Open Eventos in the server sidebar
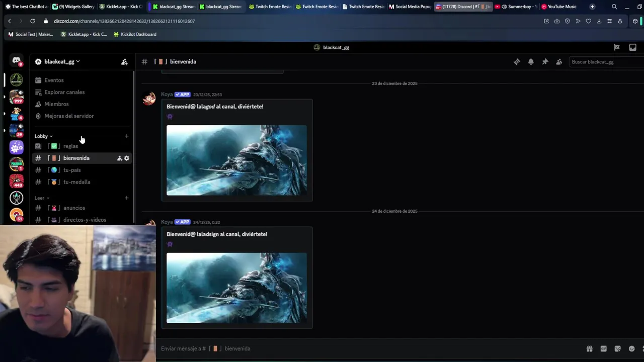Screen dimensions: 644x362 click(82, 80)
